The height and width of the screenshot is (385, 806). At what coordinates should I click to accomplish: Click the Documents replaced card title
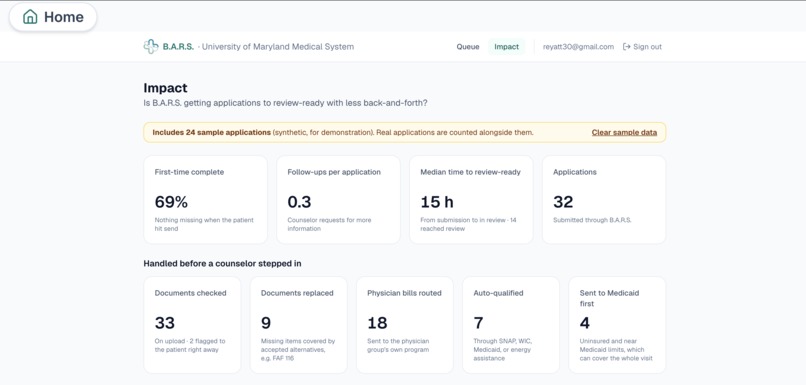[297, 293]
